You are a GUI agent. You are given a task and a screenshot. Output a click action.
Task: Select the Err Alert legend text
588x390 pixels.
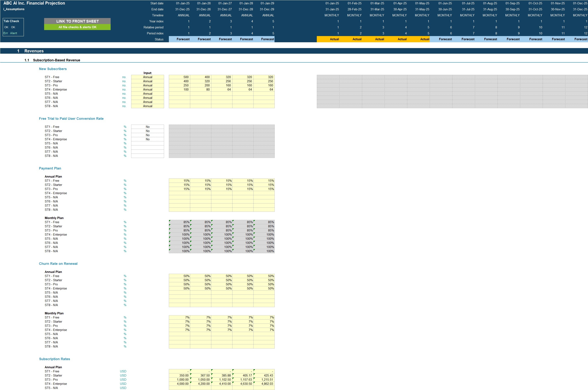click(x=10, y=33)
